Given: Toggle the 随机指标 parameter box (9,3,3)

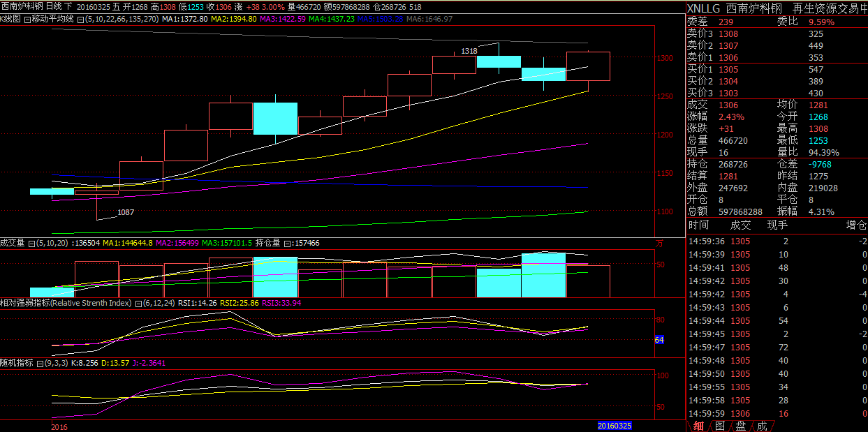Looking at the screenshot, I should click(40, 363).
